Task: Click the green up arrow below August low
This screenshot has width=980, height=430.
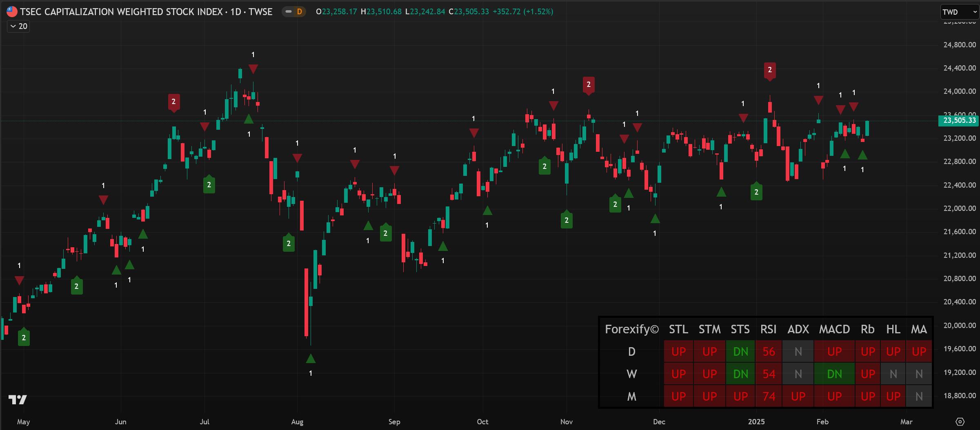Action: click(311, 359)
